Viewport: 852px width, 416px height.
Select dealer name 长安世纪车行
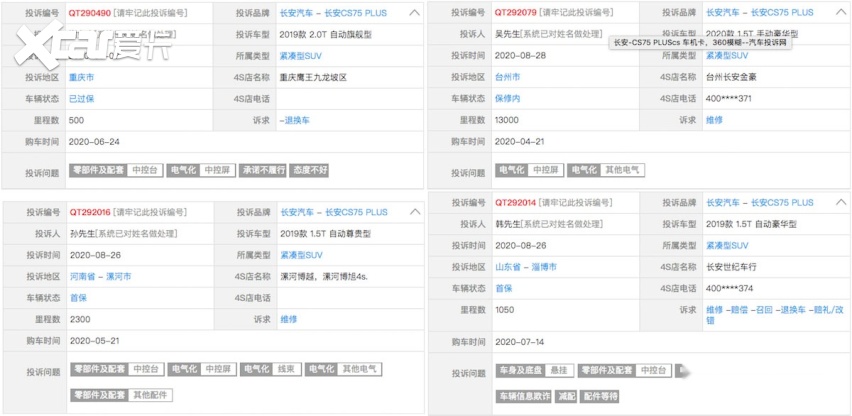coord(731,267)
